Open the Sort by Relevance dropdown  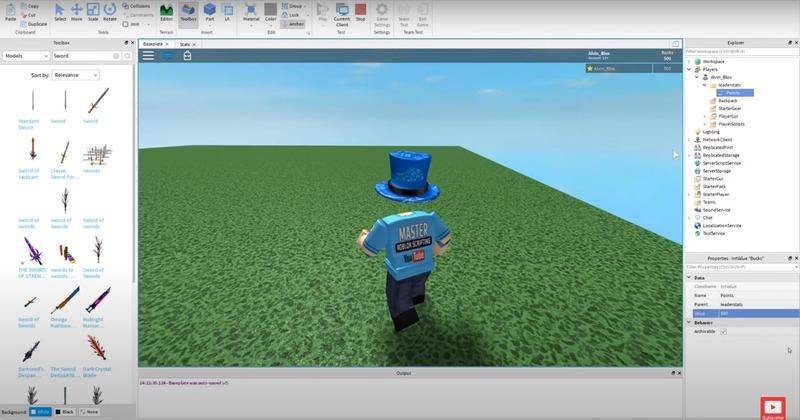coord(75,75)
